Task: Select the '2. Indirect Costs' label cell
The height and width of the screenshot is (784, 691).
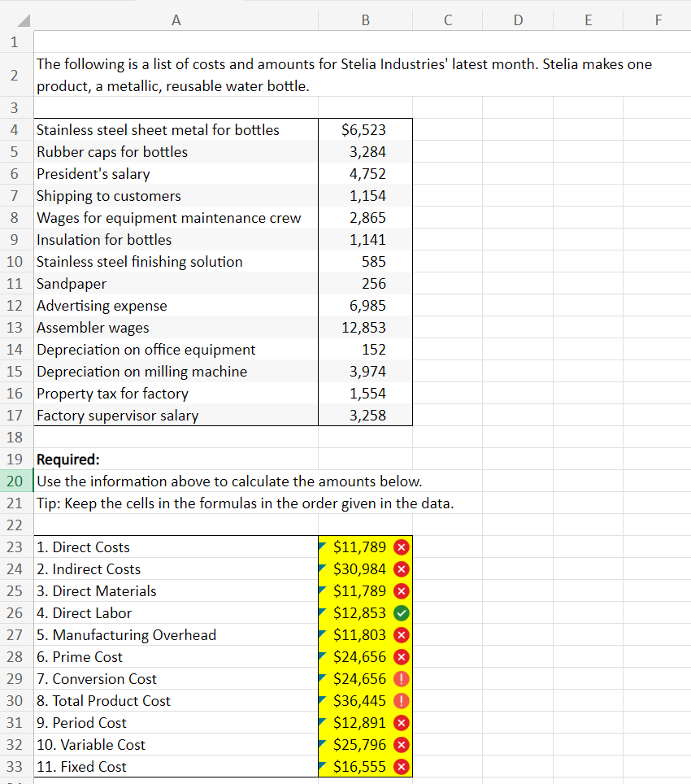Action: (x=176, y=569)
